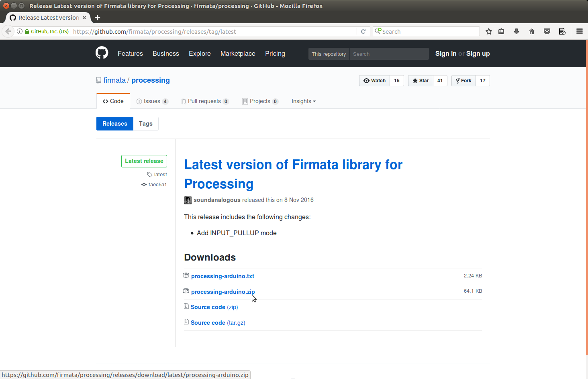Toggle Watch for this repository
Screen dimensions: 588x379
click(x=374, y=80)
